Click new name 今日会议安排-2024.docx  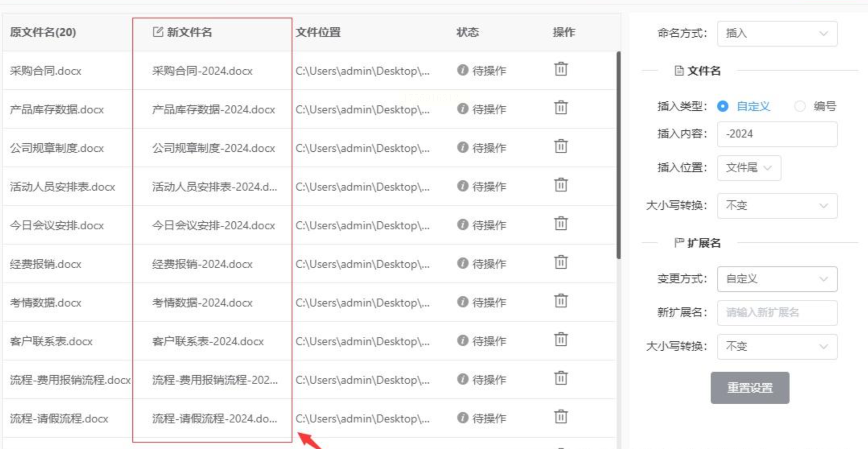click(x=214, y=225)
